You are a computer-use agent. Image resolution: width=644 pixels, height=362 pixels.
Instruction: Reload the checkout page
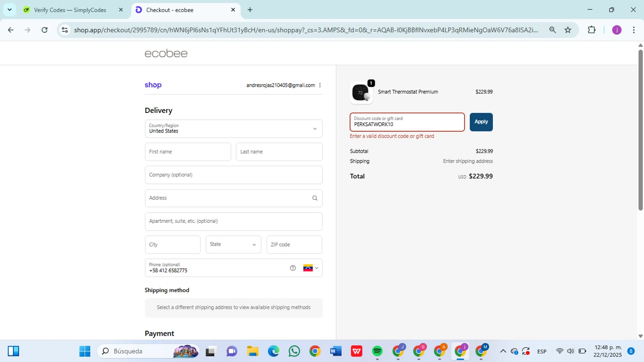pos(45,30)
